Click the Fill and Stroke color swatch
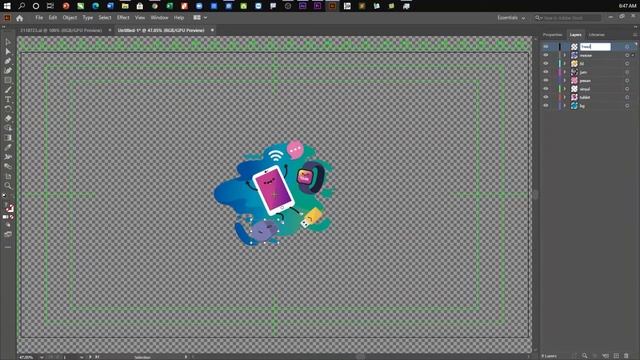This screenshot has width=640, height=360. 9,208
